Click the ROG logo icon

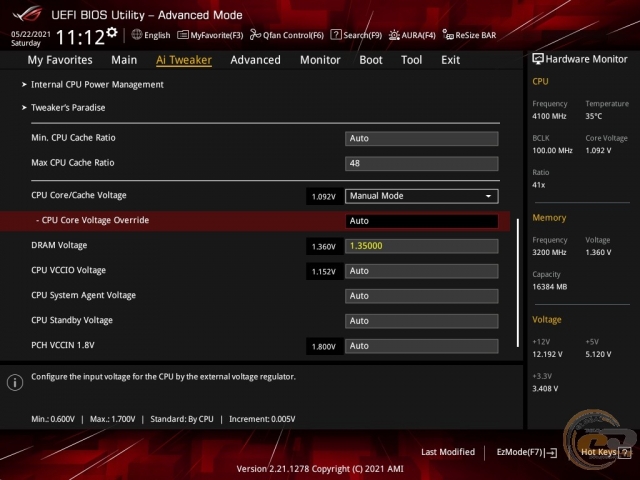pyautogui.click(x=27, y=14)
